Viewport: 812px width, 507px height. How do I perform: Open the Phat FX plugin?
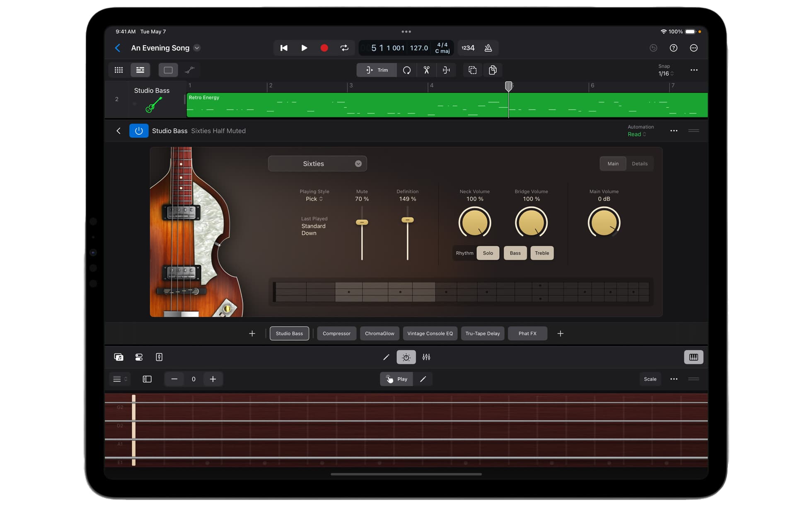527,334
